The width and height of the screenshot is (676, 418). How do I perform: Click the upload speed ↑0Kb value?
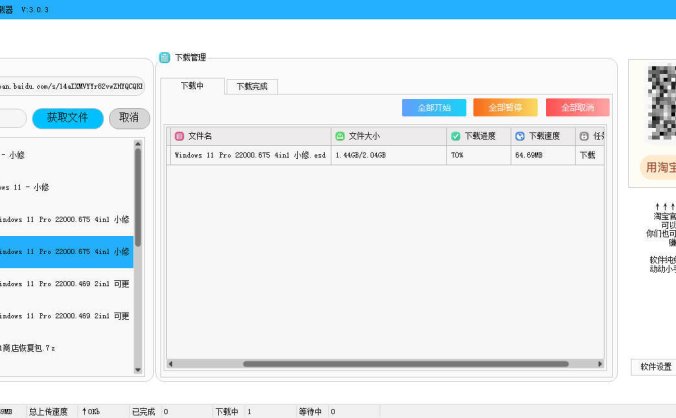coord(91,412)
